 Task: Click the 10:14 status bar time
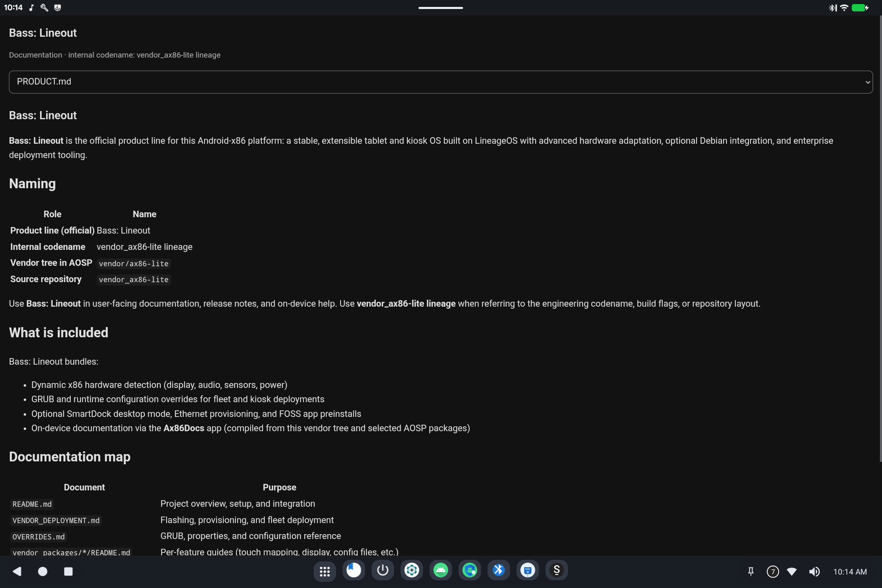[x=13, y=8]
